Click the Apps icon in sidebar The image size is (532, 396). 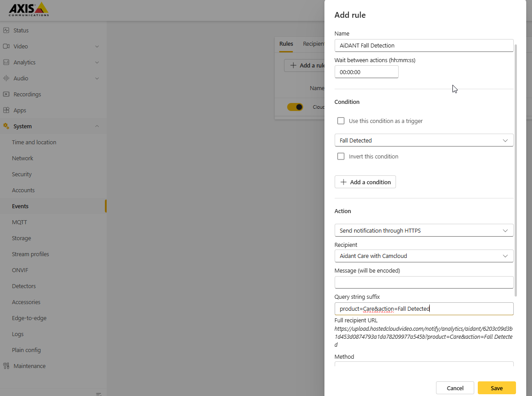pyautogui.click(x=6, y=110)
